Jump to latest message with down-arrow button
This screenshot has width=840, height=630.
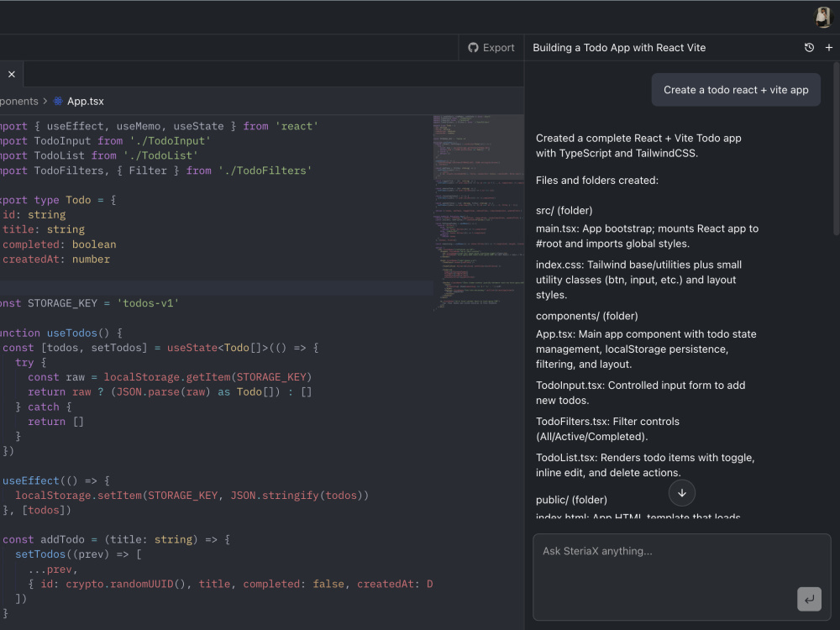tap(682, 493)
